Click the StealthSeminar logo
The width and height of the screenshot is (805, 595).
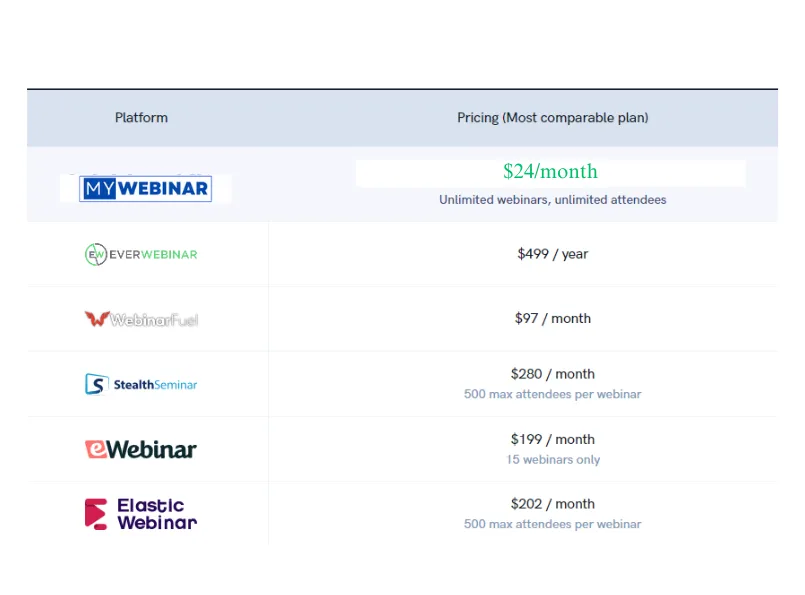click(141, 384)
